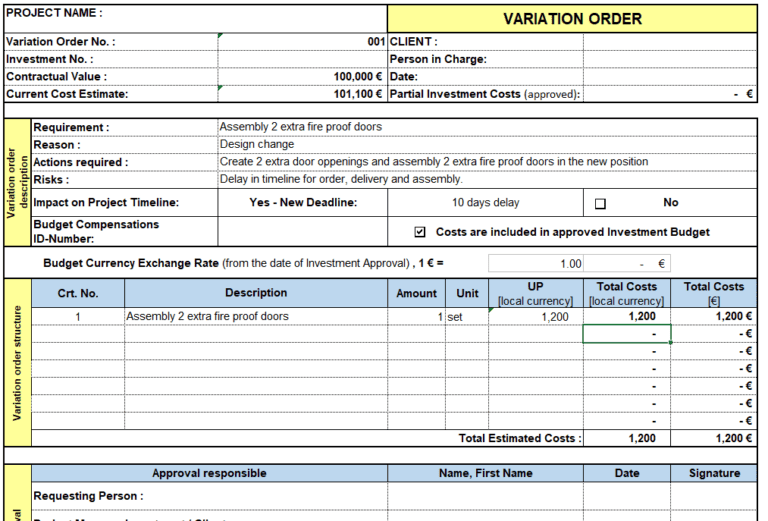The width and height of the screenshot is (768, 521).
Task: Select the unit price cell 1,200
Action: (x=535, y=317)
